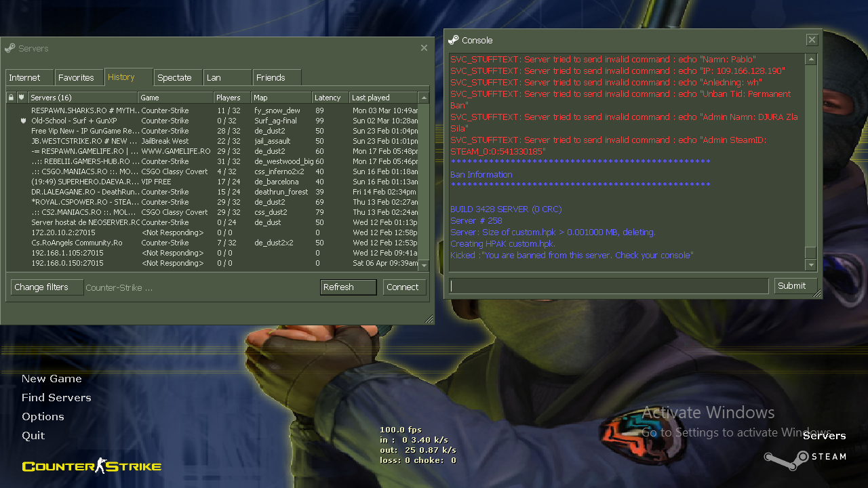Click the de_westwood_big map cell

coord(284,161)
